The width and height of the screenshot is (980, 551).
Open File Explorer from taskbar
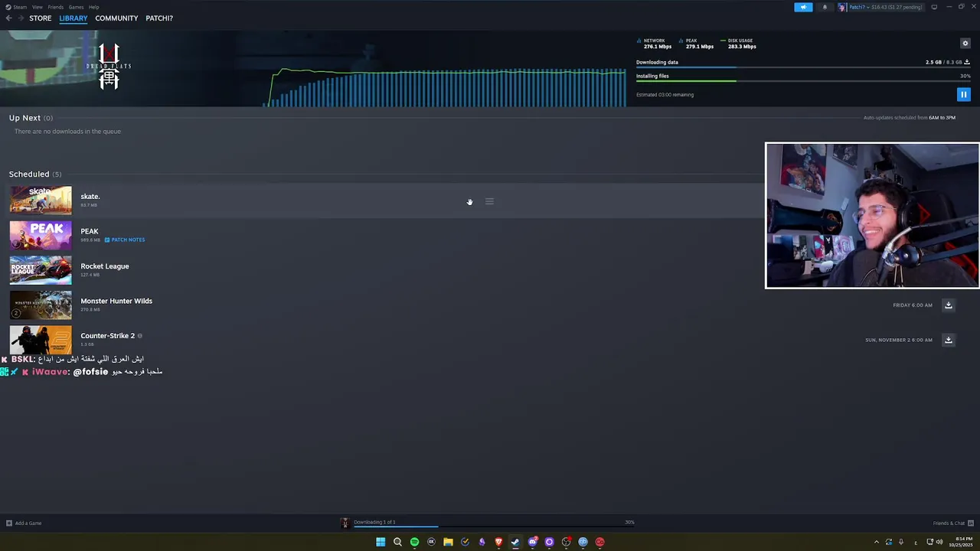coord(448,542)
